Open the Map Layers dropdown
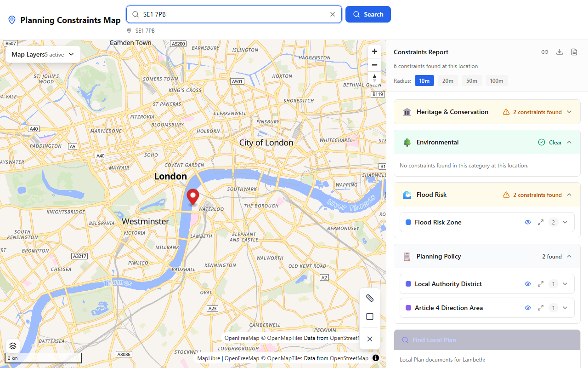 [43, 54]
